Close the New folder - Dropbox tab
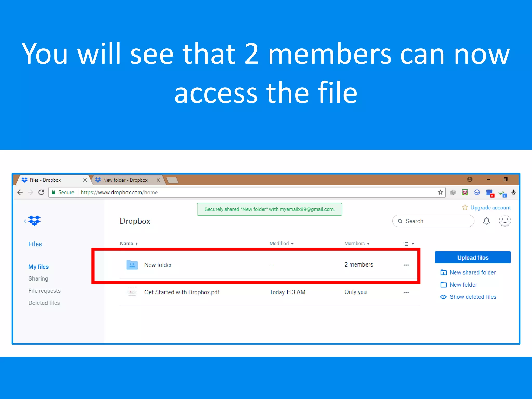The width and height of the screenshot is (532, 399). pyautogui.click(x=158, y=180)
